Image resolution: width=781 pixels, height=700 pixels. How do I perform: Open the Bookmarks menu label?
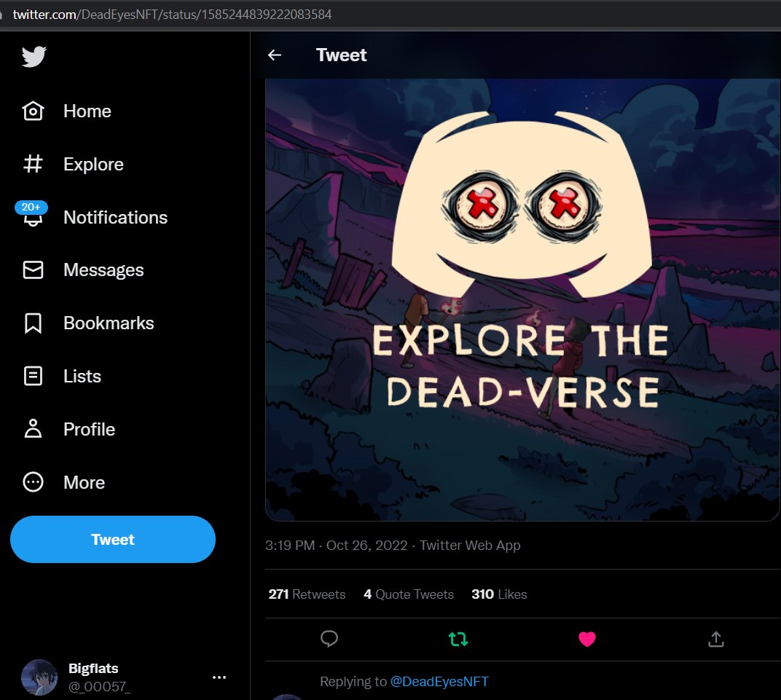click(x=109, y=323)
